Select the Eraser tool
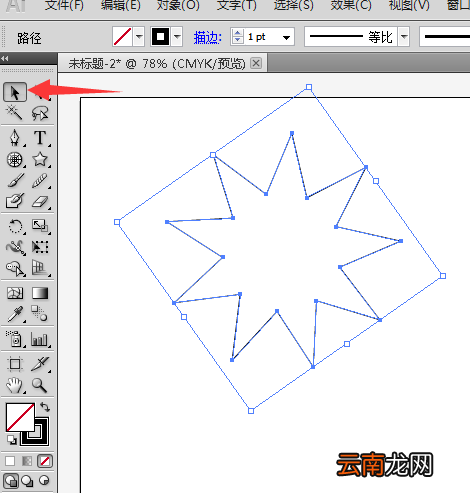This screenshot has height=493, width=470. (40, 202)
